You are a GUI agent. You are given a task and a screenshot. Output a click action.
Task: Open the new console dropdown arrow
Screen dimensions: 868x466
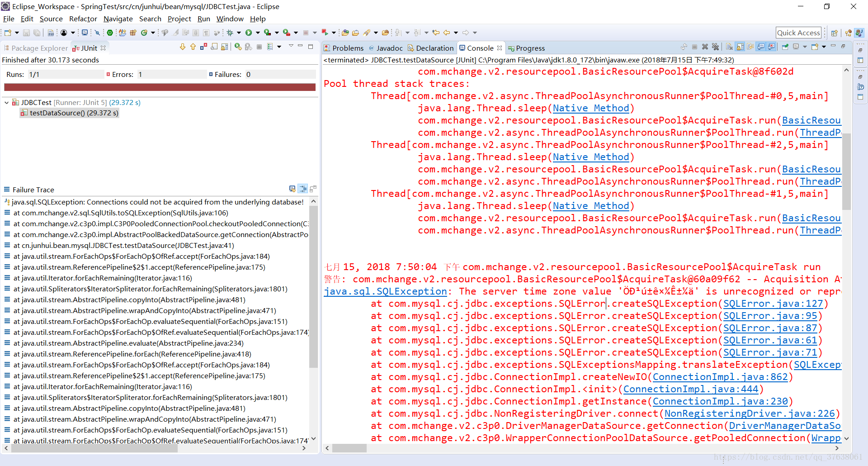click(x=824, y=47)
